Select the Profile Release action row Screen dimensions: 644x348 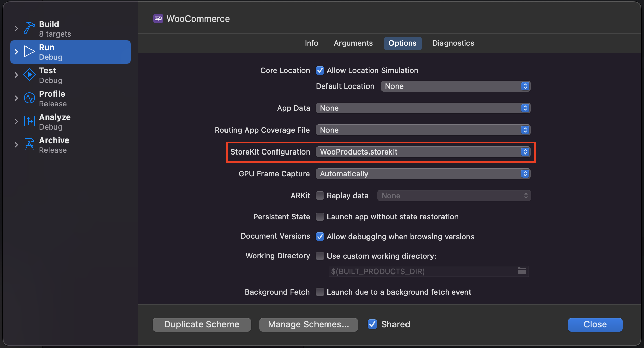pos(70,98)
